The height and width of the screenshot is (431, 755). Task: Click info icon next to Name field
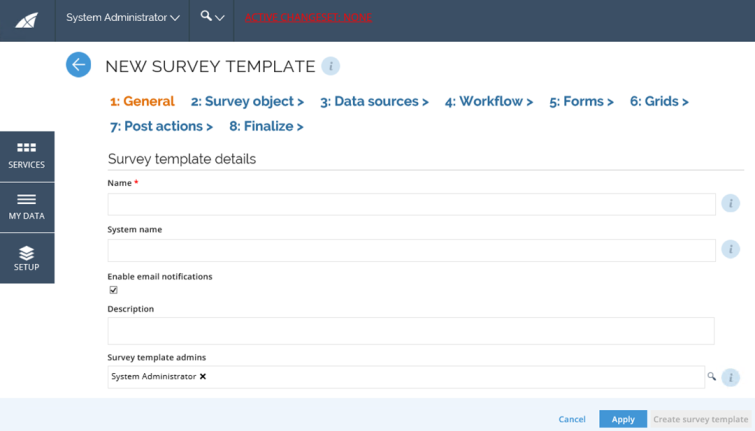pos(730,203)
